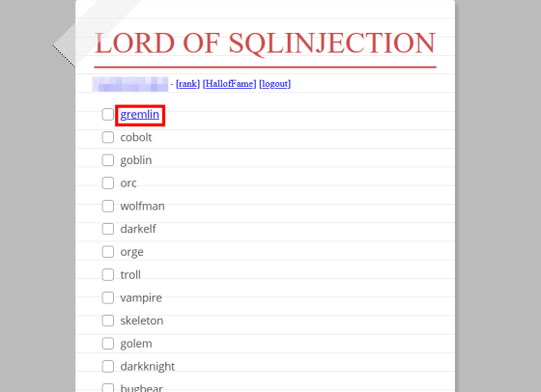The height and width of the screenshot is (392, 541).
Task: Open the gremlin challenge link
Action: point(139,115)
